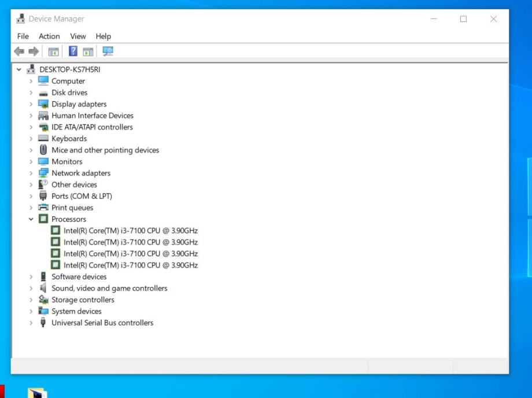Open the File menu

[x=23, y=36]
